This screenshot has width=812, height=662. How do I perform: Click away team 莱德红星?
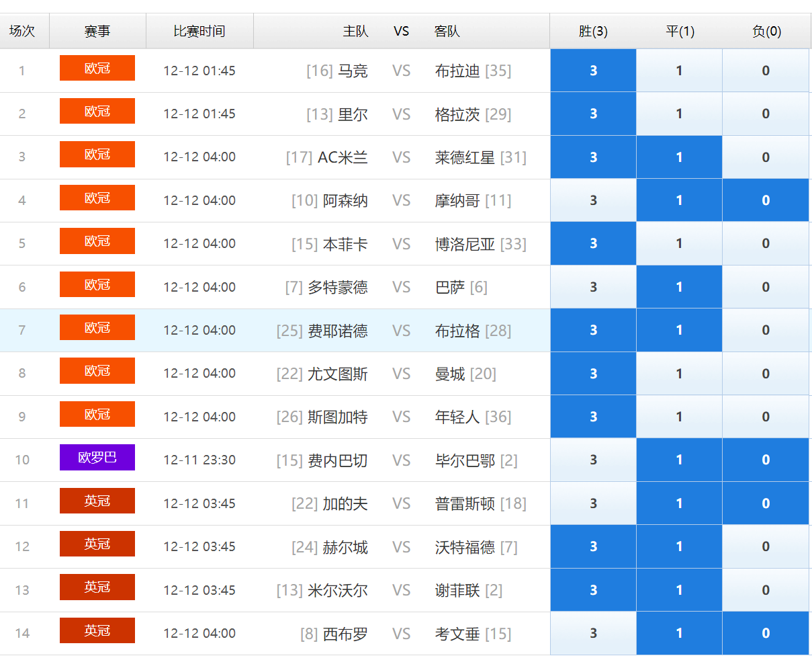(x=465, y=157)
